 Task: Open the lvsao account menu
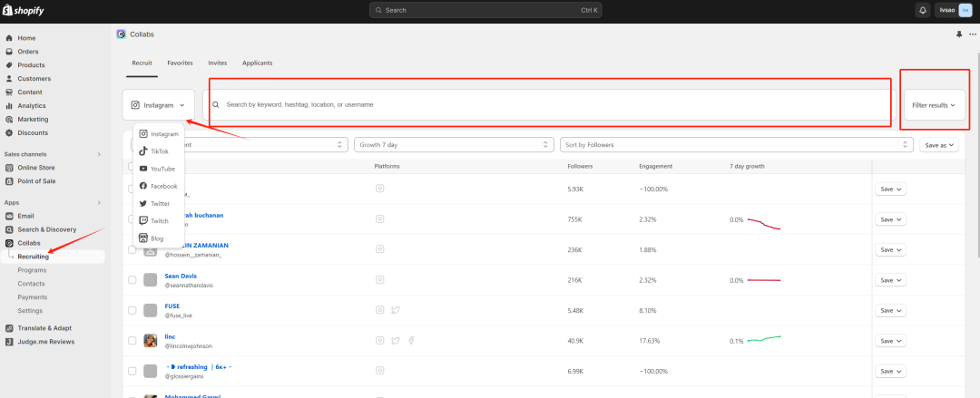point(954,10)
